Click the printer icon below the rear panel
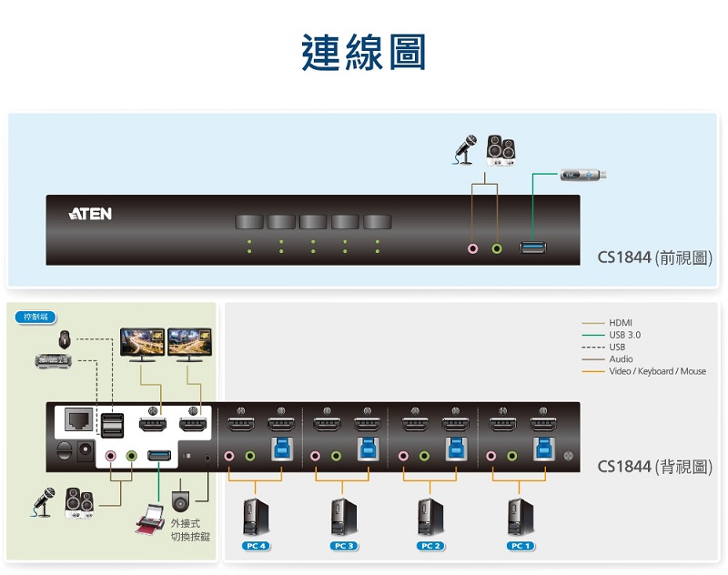728x575 pixels. point(148,525)
